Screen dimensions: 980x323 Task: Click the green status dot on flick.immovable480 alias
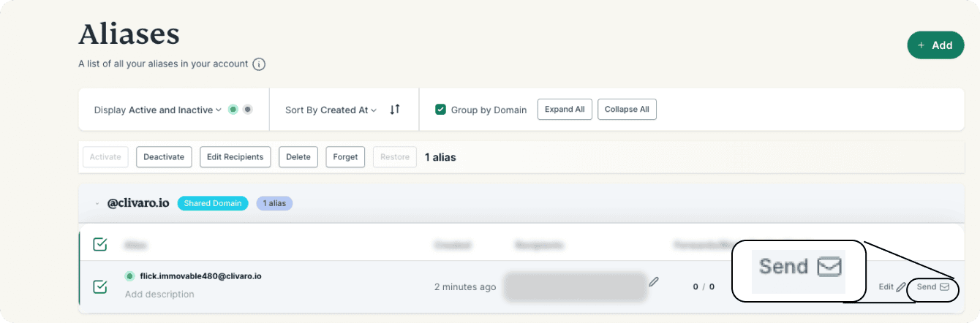(130, 276)
